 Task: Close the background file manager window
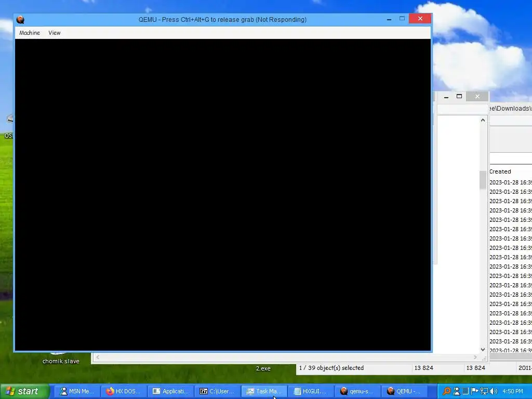477,96
